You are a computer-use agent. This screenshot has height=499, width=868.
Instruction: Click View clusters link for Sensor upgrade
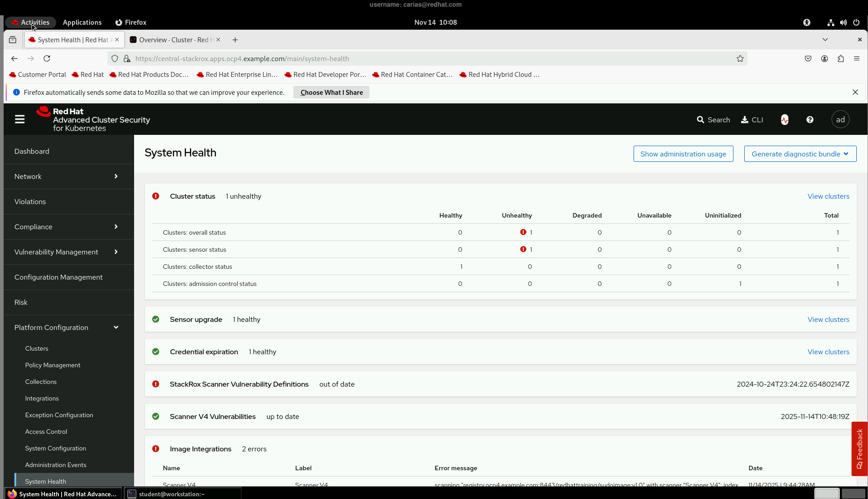coord(828,320)
